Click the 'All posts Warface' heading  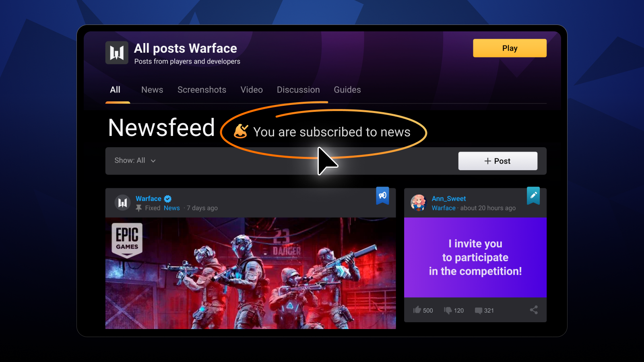186,48
